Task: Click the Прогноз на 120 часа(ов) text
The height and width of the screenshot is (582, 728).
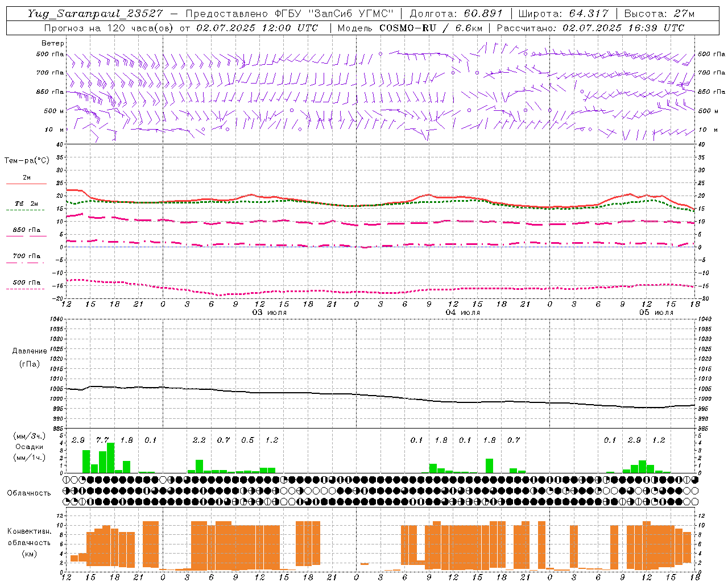Action: coord(108,27)
